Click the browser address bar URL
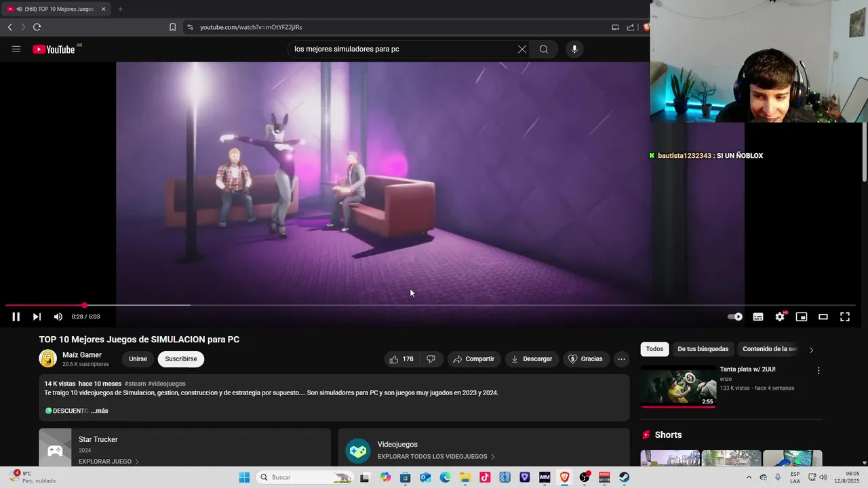Screen dimensions: 868x488 coord(251,27)
